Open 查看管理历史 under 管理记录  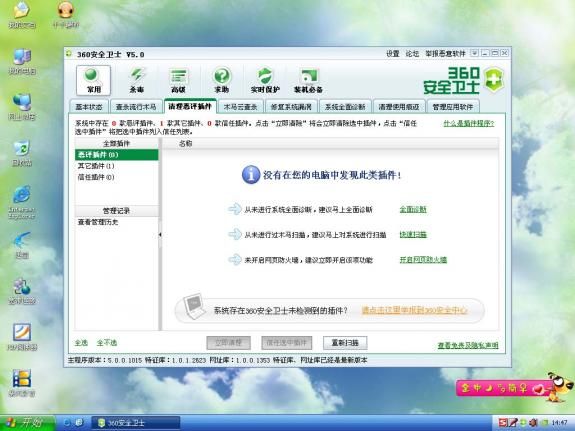tap(98, 222)
